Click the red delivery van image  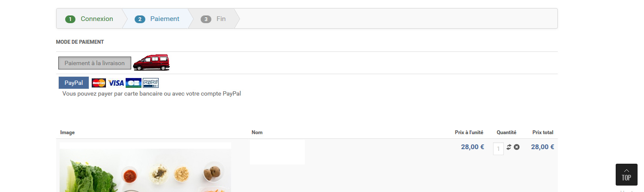(151, 63)
